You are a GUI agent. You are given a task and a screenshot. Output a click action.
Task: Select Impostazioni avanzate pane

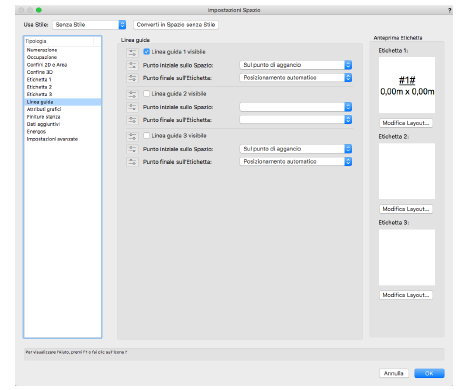click(62, 139)
